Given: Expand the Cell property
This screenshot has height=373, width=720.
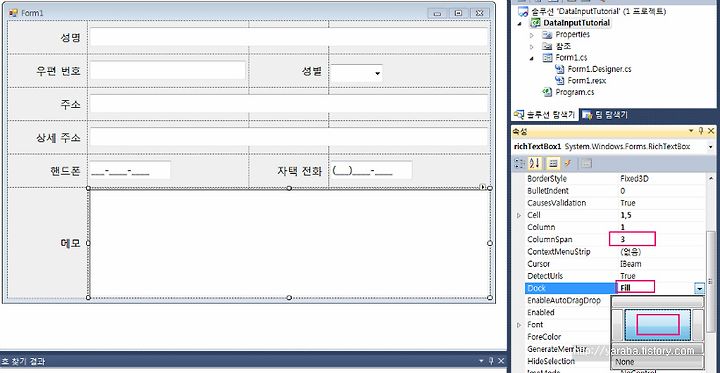Looking at the screenshot, I should (519, 215).
